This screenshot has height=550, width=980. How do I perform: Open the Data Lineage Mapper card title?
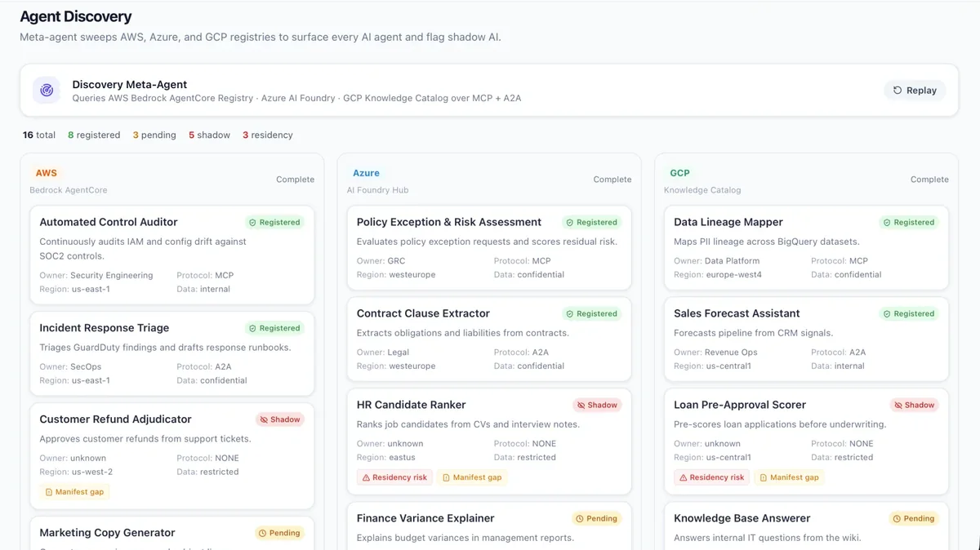click(728, 222)
